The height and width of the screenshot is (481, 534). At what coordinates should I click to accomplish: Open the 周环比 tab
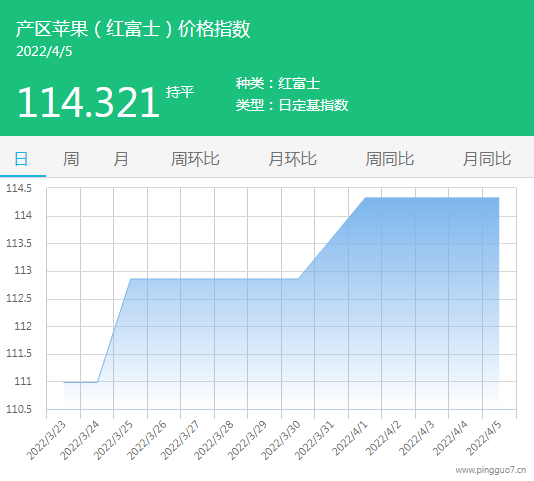[195, 159]
